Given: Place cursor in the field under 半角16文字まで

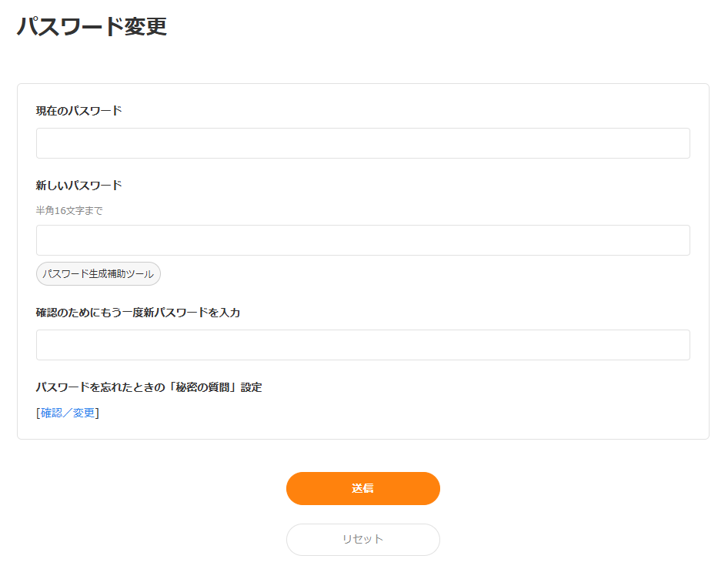Looking at the screenshot, I should [362, 240].
